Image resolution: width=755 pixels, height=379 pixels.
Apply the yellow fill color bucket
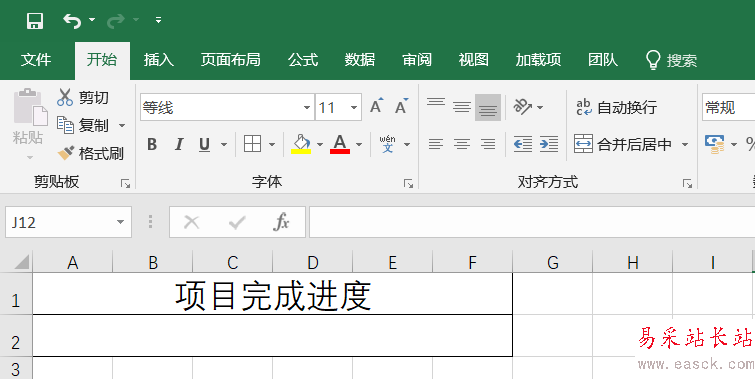coord(301,144)
